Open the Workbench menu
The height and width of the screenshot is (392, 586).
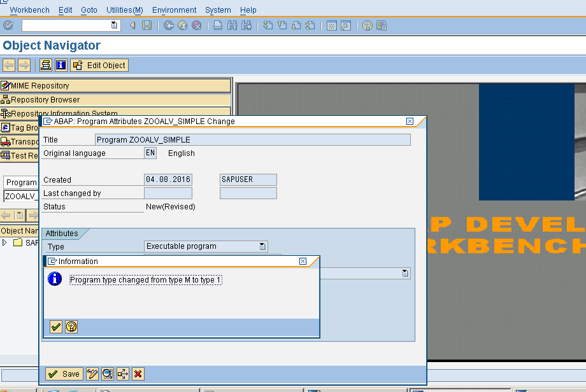31,10
